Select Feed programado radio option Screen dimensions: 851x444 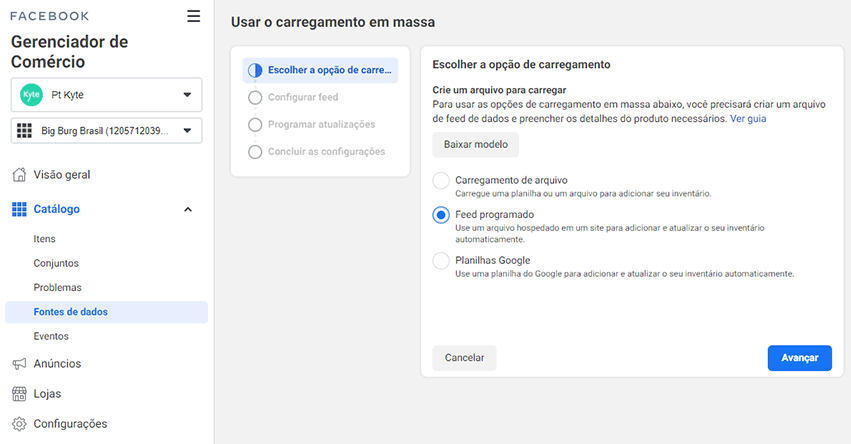(x=441, y=215)
